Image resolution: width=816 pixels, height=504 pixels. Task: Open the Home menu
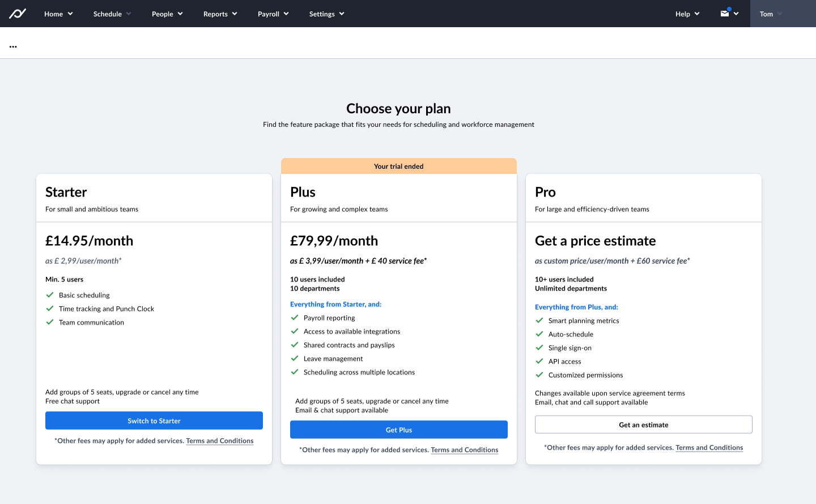tap(58, 14)
